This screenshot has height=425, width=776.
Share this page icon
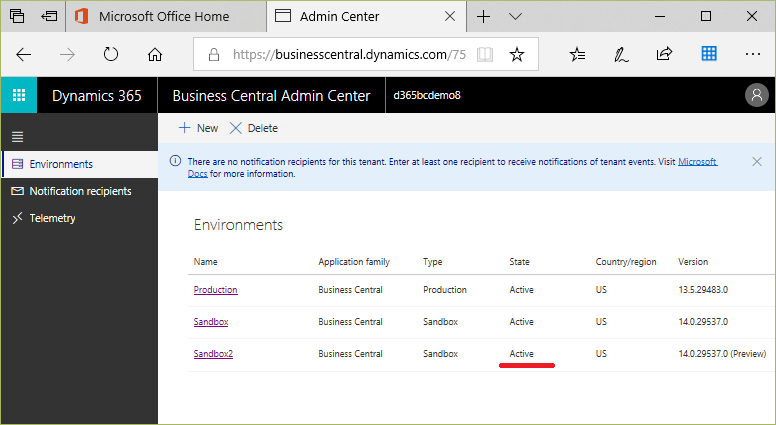coord(664,53)
